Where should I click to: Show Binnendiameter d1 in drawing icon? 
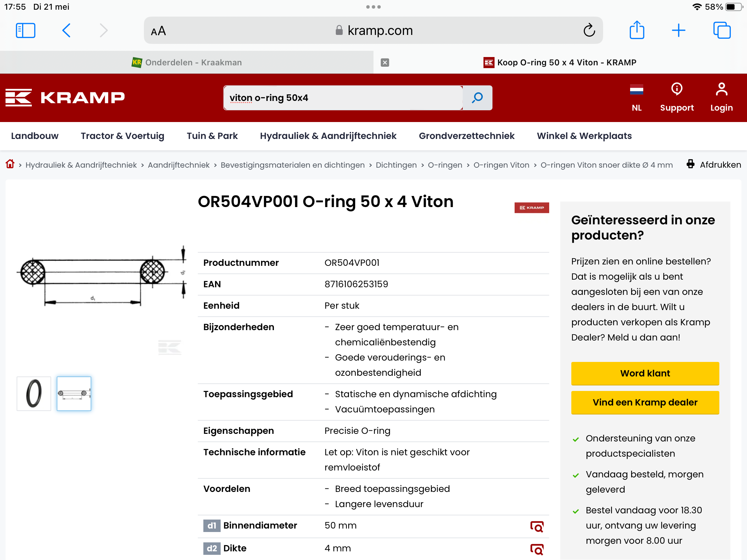tap(537, 526)
